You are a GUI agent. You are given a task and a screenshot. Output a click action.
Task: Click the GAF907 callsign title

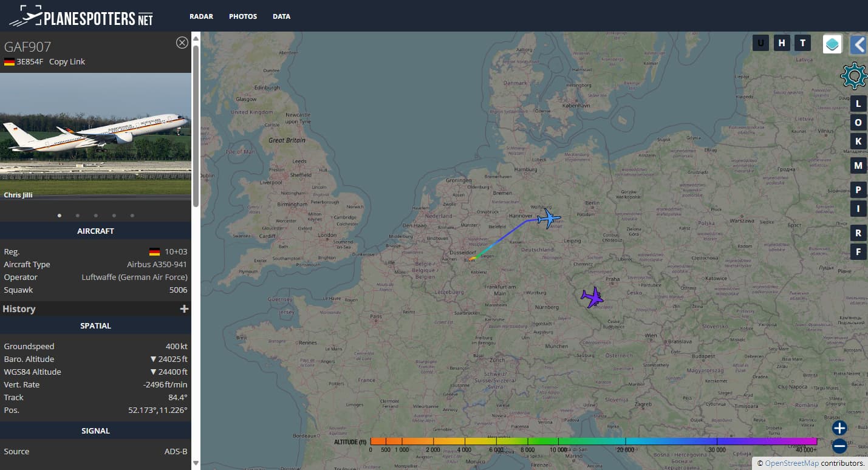point(27,47)
